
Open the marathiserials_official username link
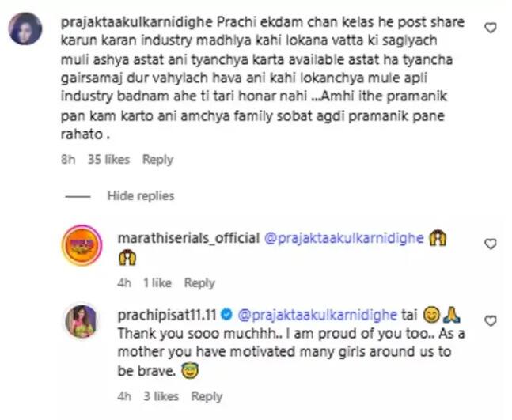188,238
